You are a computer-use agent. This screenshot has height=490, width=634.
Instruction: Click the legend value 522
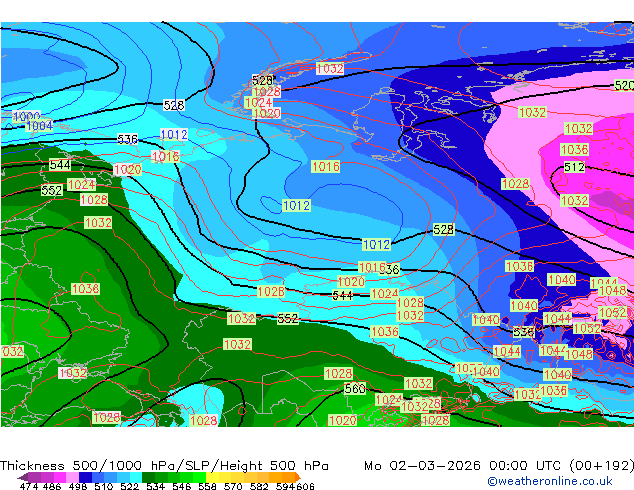[129, 486]
